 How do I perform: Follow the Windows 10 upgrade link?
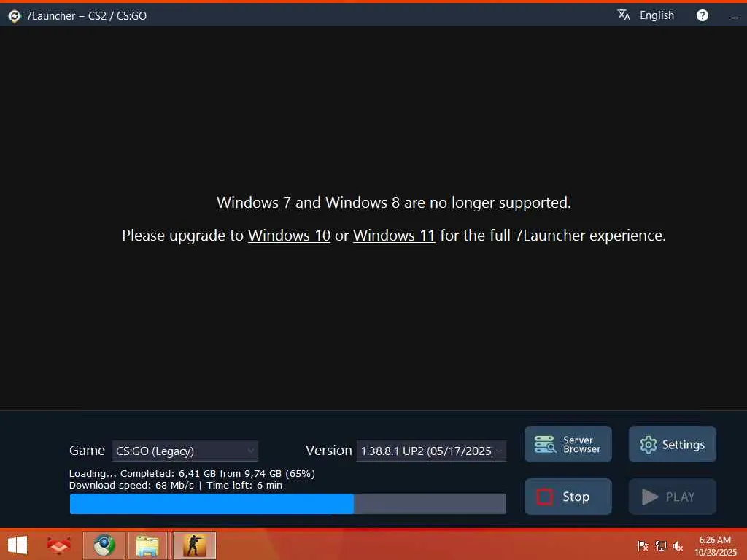pyautogui.click(x=289, y=236)
